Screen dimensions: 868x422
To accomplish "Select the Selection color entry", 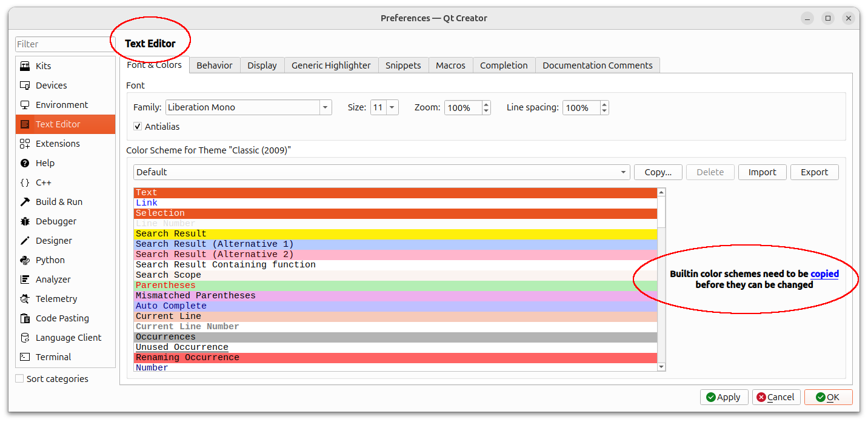I will click(395, 213).
